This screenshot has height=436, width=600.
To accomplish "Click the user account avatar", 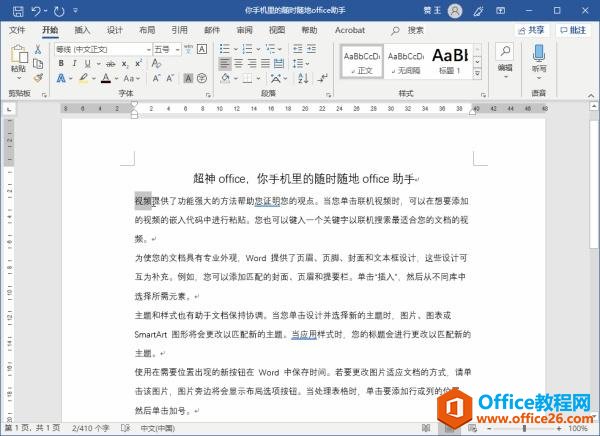I will (455, 11).
